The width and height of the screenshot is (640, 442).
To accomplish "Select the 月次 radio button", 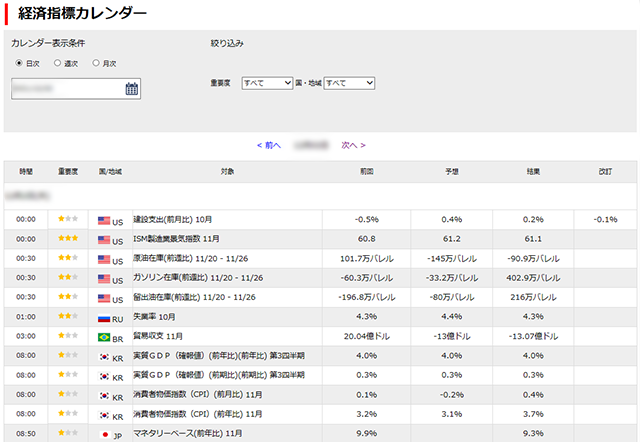I will point(96,63).
